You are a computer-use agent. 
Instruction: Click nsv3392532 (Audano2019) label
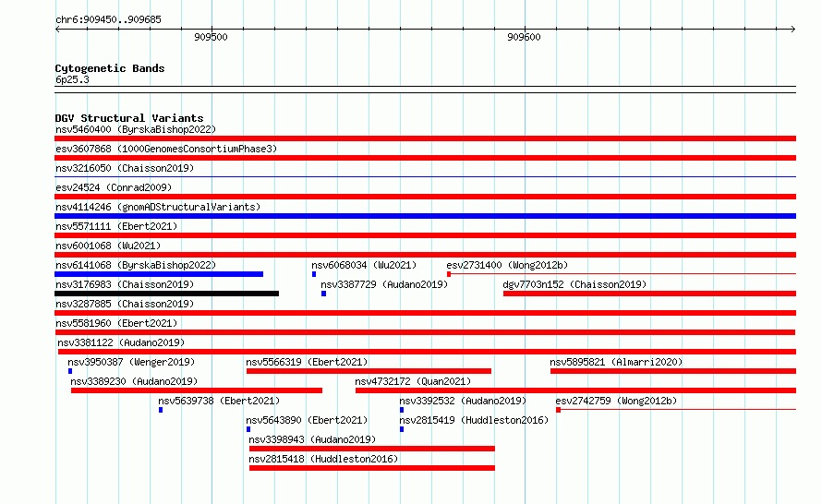pyautogui.click(x=463, y=401)
